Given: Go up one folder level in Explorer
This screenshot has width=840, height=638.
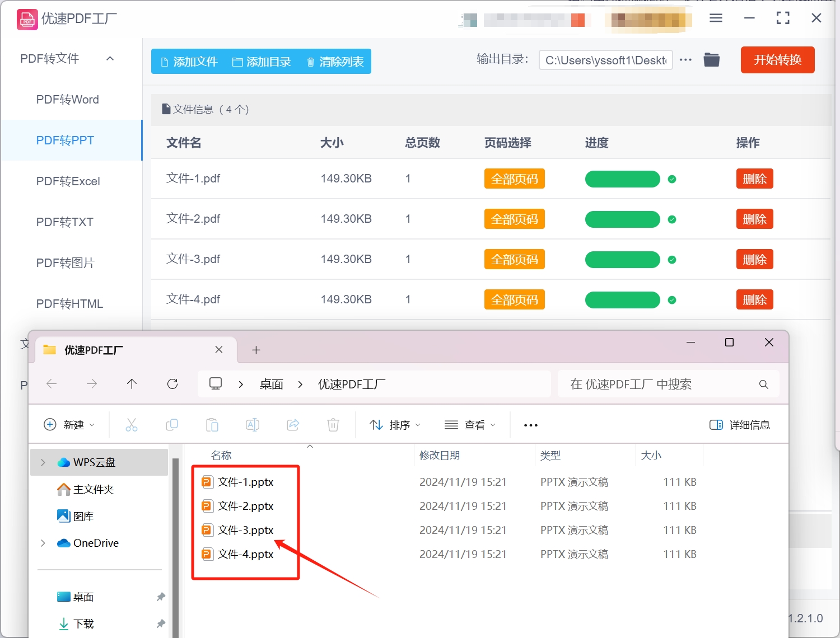Looking at the screenshot, I should point(132,384).
